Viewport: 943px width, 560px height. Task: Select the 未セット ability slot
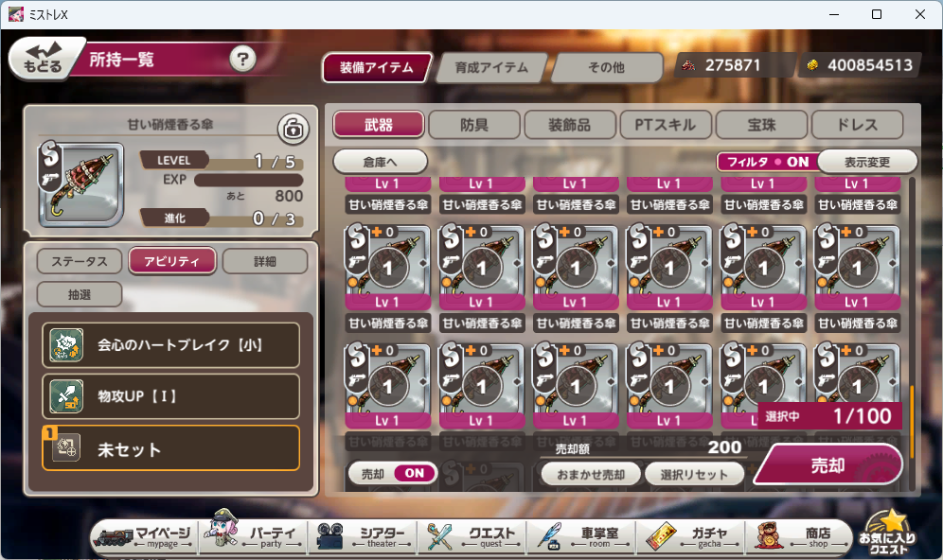(170, 448)
